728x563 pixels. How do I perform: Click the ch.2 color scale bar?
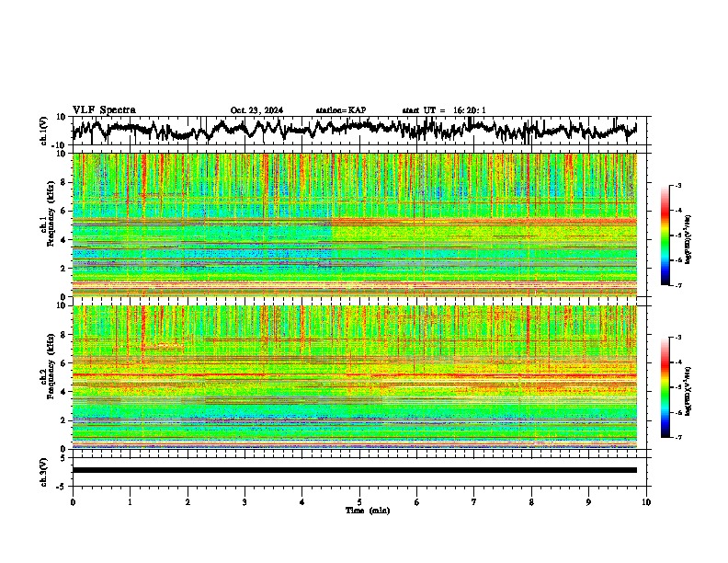(x=665, y=387)
